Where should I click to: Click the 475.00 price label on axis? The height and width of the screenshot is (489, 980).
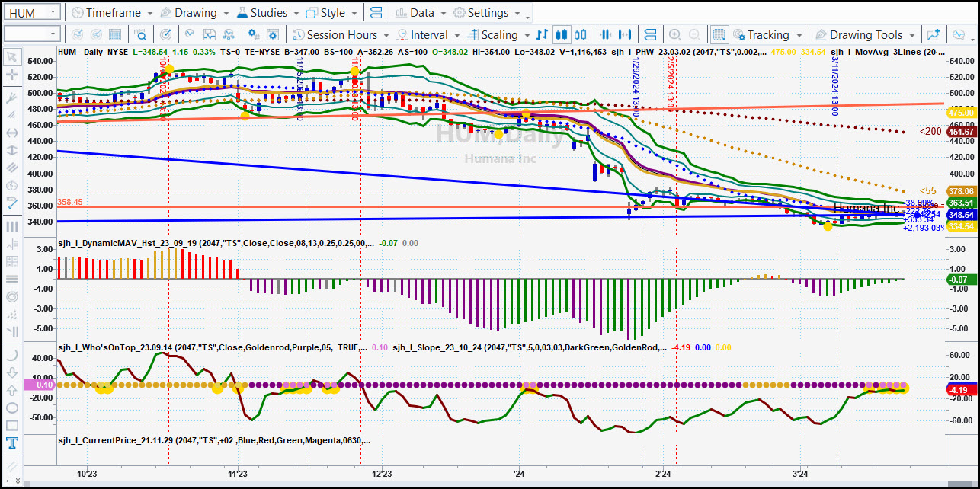[x=961, y=113]
